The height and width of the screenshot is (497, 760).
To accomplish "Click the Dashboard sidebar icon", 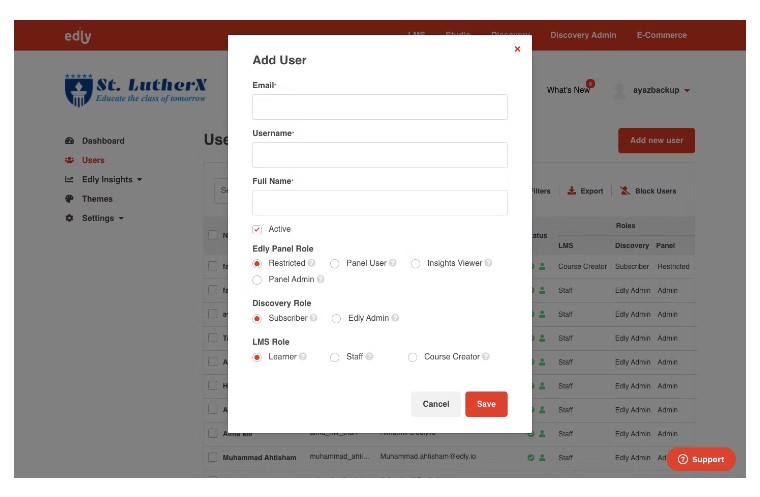I will click(69, 141).
